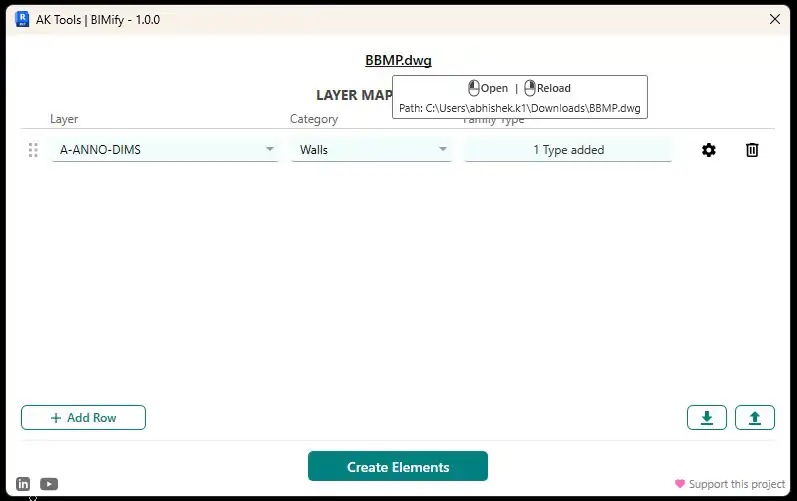
Task: Open the YouTube icon link
Action: 49,484
